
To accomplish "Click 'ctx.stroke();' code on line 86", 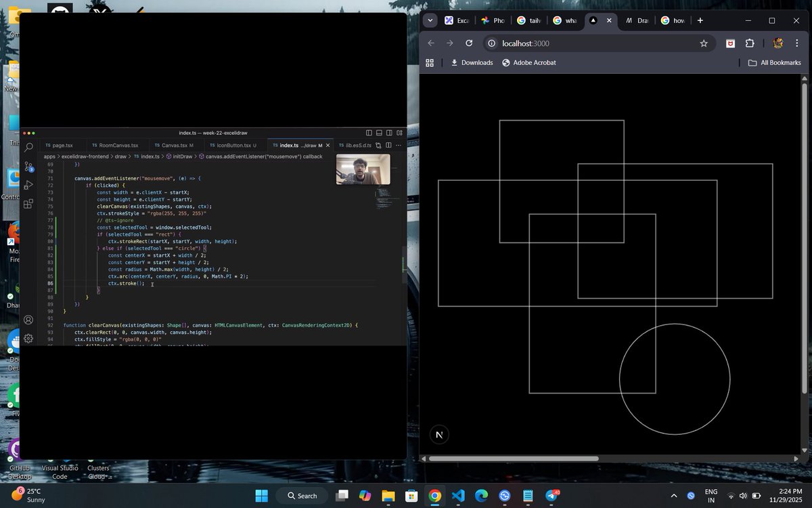I will coord(127,283).
